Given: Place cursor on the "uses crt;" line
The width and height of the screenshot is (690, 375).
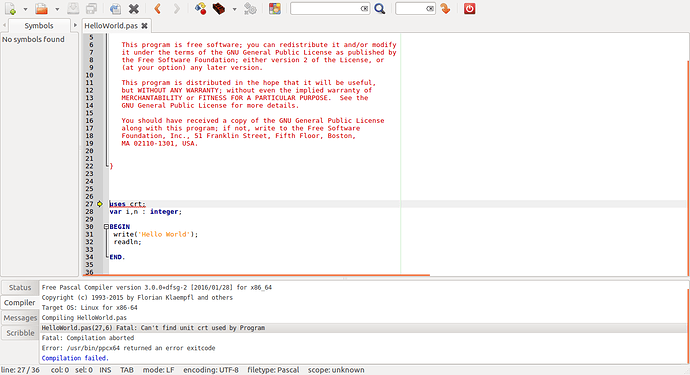Looking at the screenshot, I should click(x=127, y=204).
